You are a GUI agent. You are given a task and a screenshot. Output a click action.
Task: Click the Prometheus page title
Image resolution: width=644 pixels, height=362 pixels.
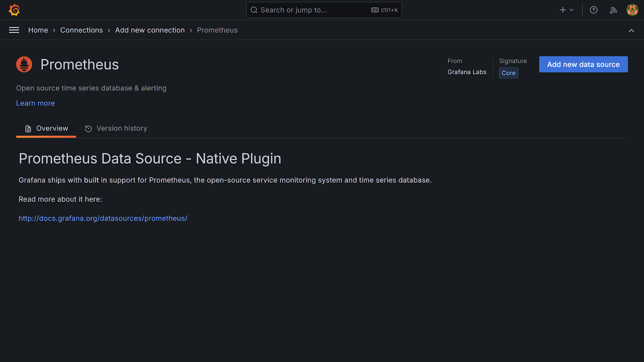point(80,65)
